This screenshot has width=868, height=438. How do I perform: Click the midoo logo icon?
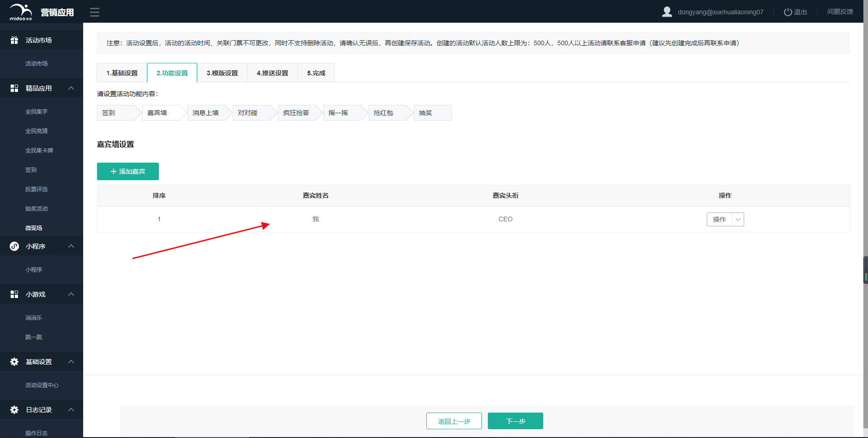21,12
